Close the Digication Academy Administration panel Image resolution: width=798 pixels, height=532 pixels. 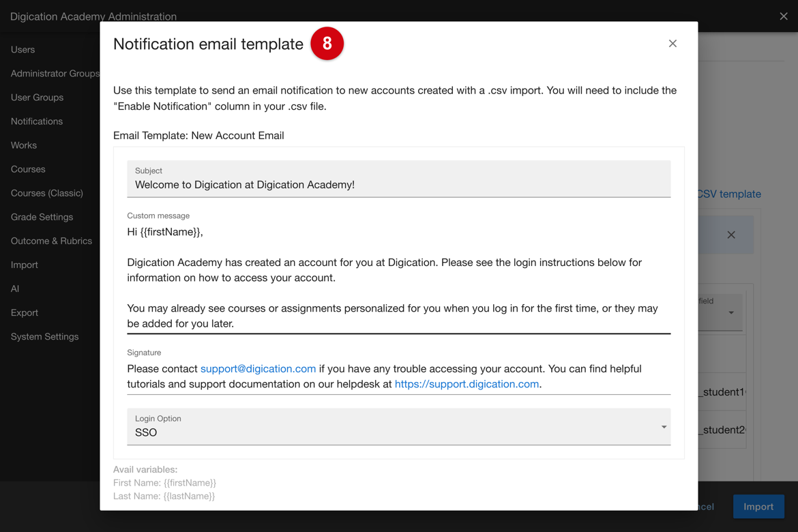(783, 16)
